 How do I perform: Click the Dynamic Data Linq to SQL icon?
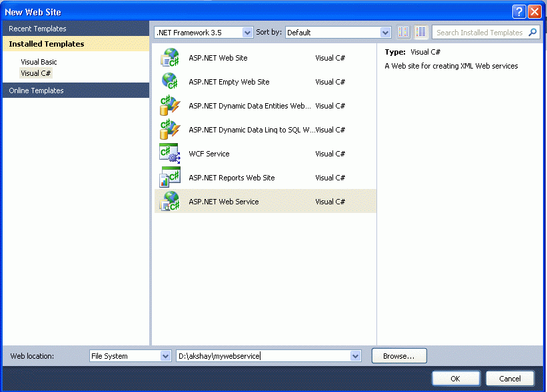tap(170, 129)
